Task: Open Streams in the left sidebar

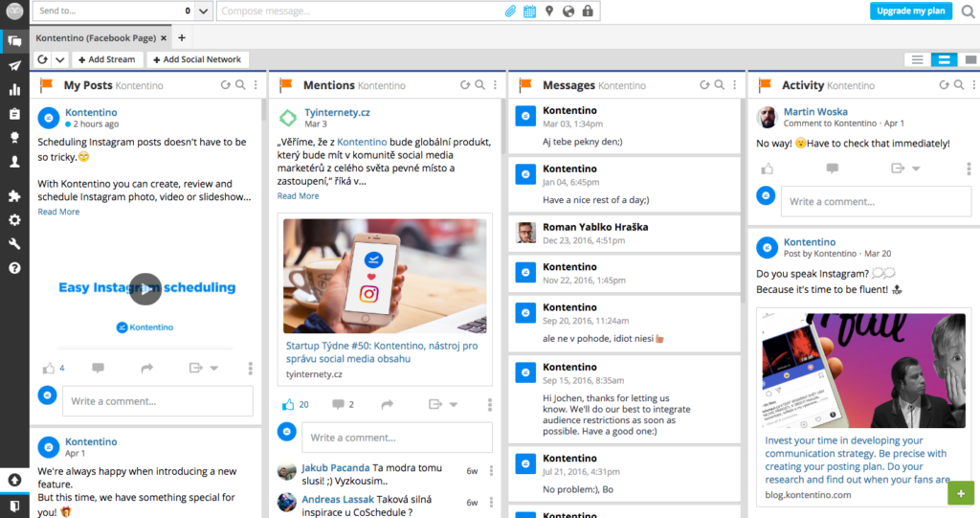Action: pyautogui.click(x=14, y=41)
